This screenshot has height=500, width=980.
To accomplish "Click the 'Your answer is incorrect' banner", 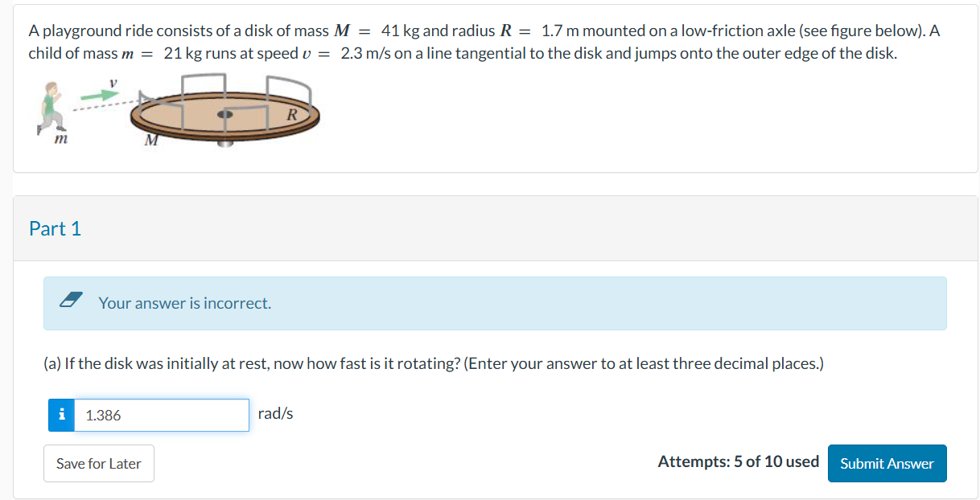I will [495, 303].
